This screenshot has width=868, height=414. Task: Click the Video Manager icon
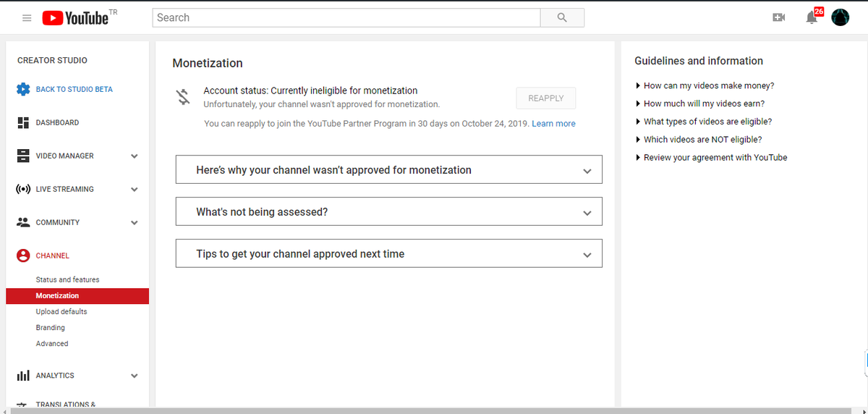point(23,156)
